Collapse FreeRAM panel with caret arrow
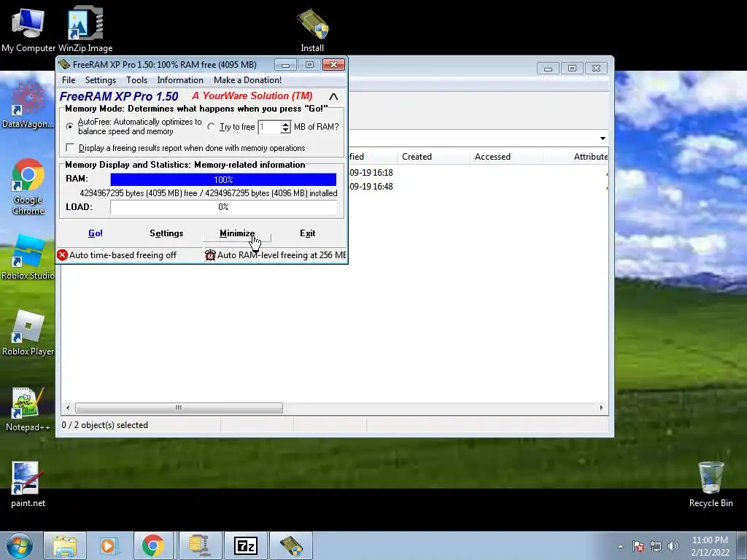The image size is (747, 560). [333, 97]
